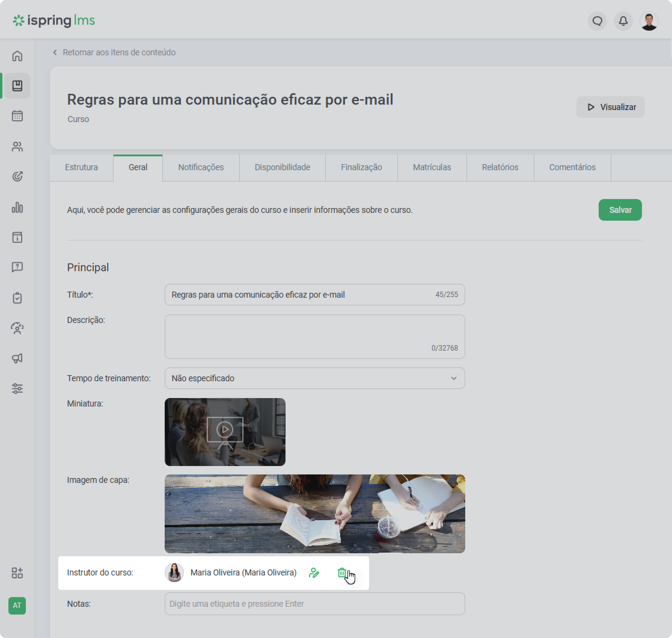
Task: Click the course Miniatura thumbnail
Action: (225, 432)
